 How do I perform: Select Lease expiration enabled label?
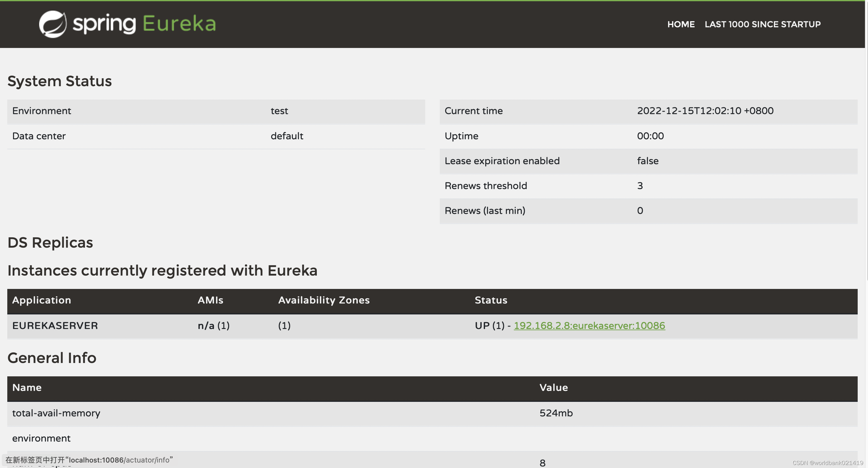point(502,161)
